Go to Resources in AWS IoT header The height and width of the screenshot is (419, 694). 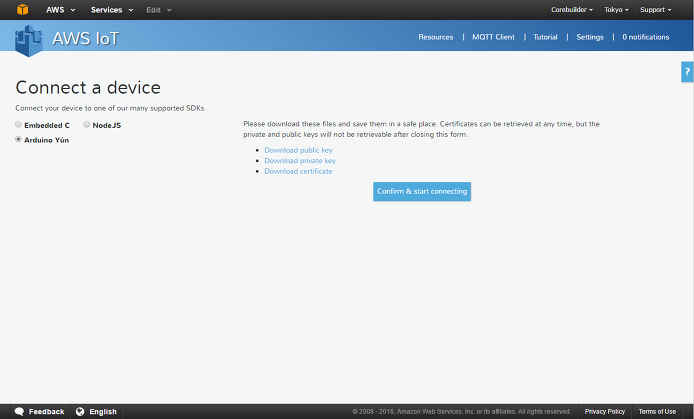pyautogui.click(x=436, y=37)
